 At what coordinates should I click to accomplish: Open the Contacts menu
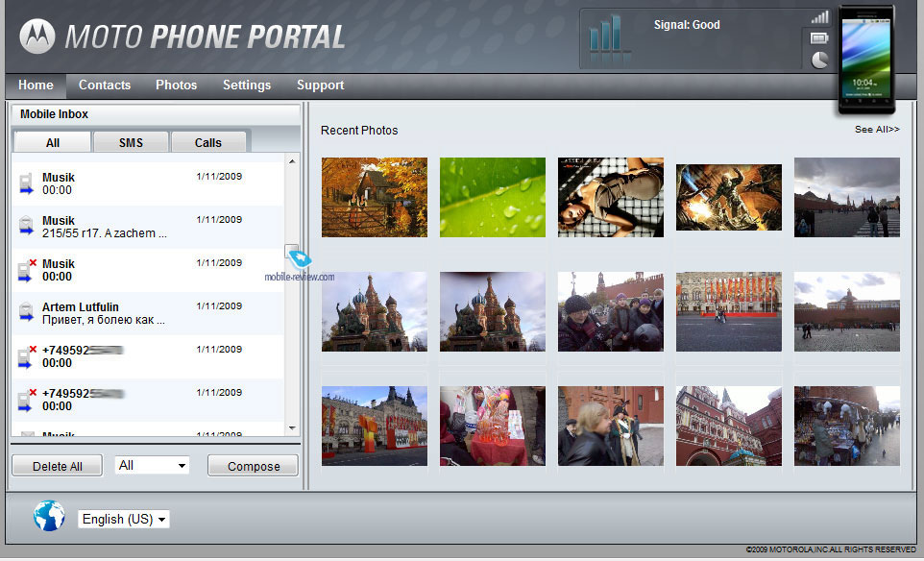point(105,85)
